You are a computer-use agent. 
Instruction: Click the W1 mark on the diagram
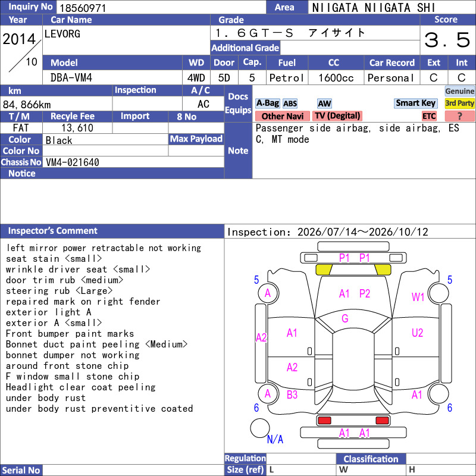pos(418,297)
